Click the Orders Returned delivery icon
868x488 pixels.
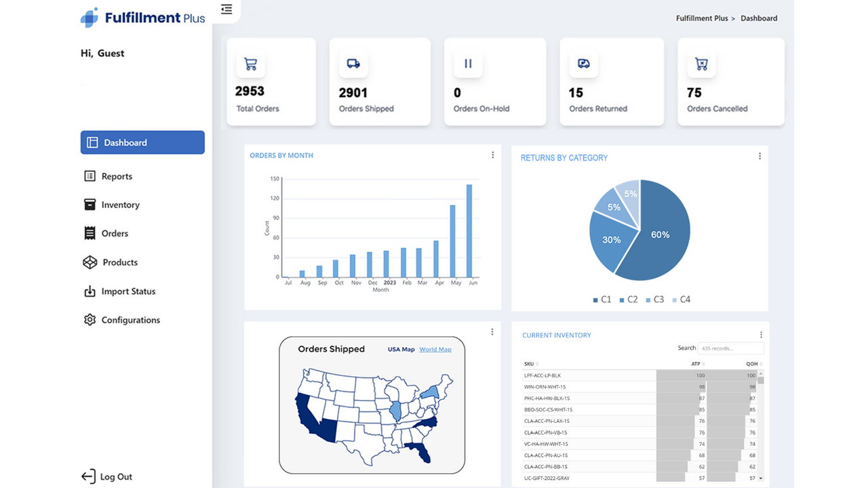coord(583,63)
